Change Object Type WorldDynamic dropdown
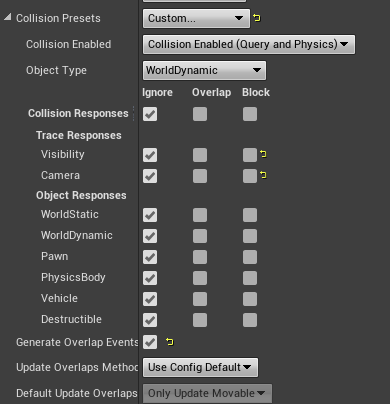This screenshot has height=404, width=390. (204, 70)
